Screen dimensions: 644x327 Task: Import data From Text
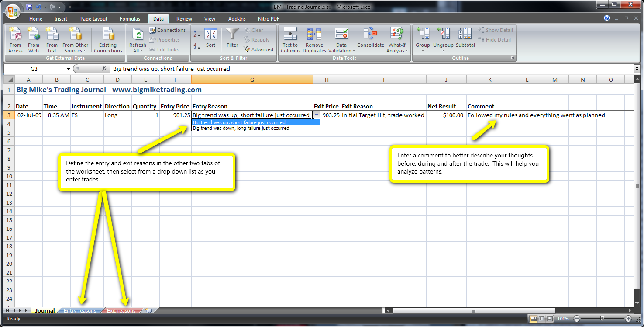(x=52, y=40)
